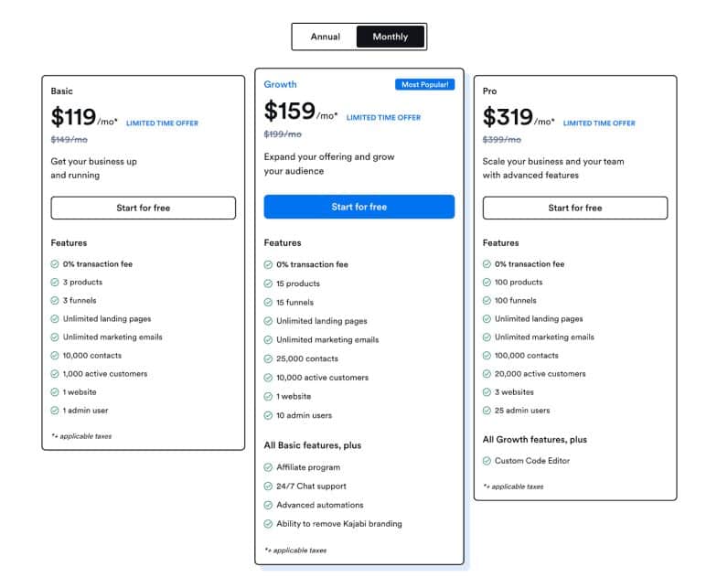Click the Most Popular! badge
This screenshot has height=588, width=717.
coord(424,84)
